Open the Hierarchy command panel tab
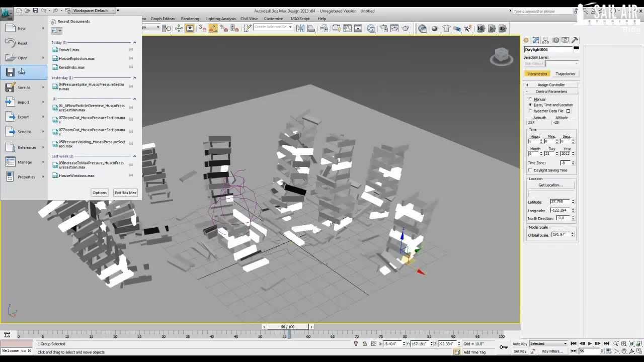The width and height of the screenshot is (644, 362). (546, 40)
